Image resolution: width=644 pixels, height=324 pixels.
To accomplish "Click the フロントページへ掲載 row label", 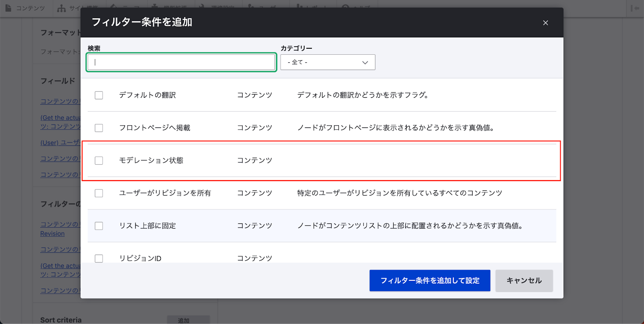I will pyautogui.click(x=155, y=128).
